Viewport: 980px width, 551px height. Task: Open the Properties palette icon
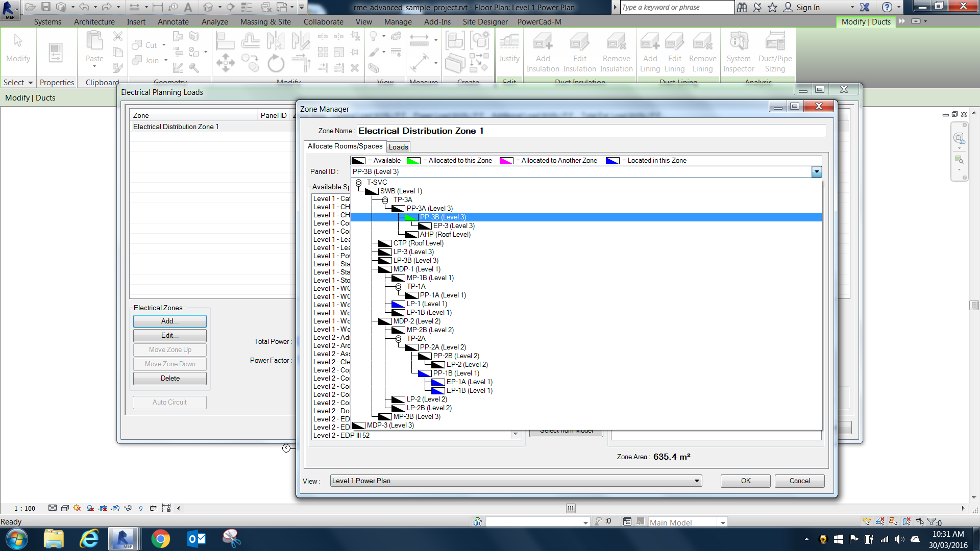(x=56, y=53)
